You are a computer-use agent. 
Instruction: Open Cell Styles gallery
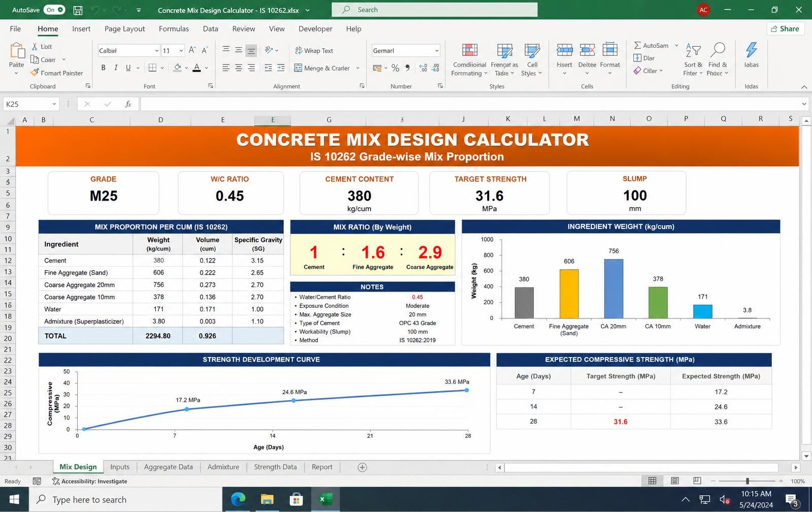pos(532,60)
